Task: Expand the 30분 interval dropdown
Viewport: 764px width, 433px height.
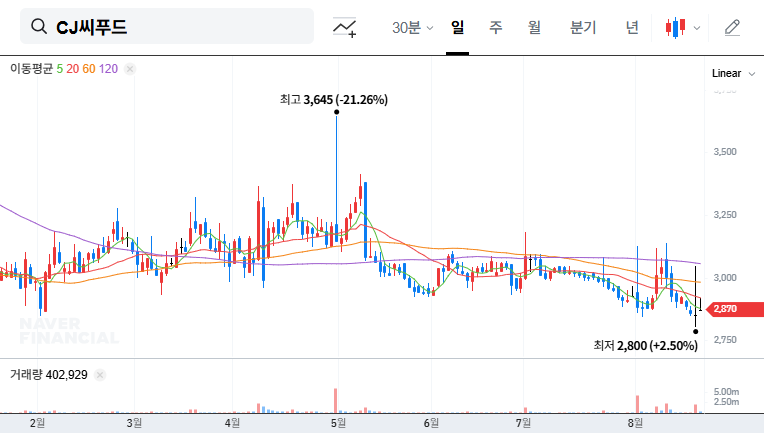Action: click(x=412, y=27)
